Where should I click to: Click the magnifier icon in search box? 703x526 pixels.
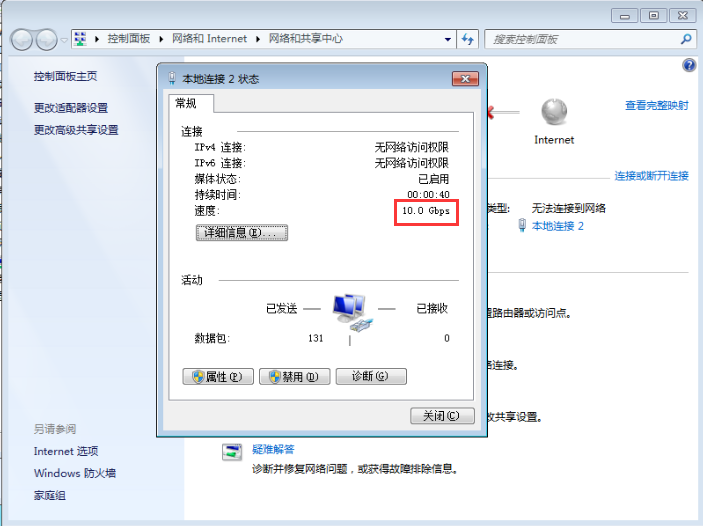pos(686,39)
